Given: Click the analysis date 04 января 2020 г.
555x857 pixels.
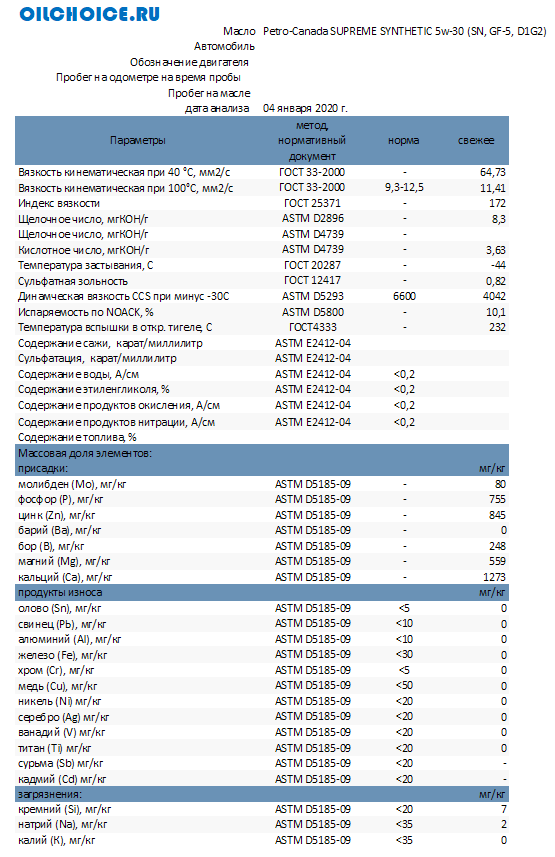Looking at the screenshot, I should click(x=305, y=108).
